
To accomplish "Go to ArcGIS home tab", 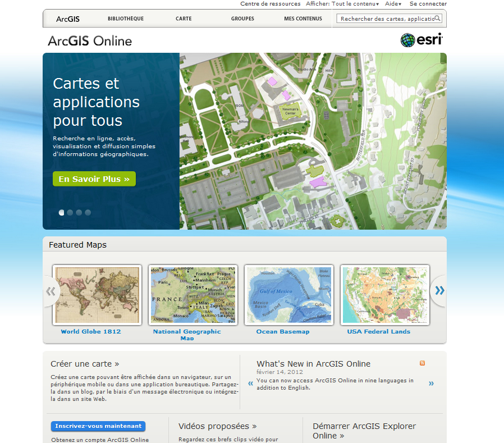I will coord(68,19).
